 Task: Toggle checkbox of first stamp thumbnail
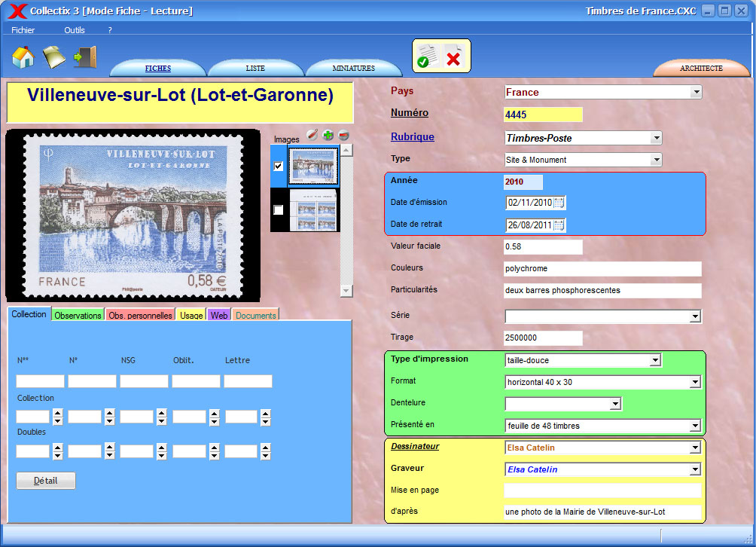pyautogui.click(x=278, y=166)
